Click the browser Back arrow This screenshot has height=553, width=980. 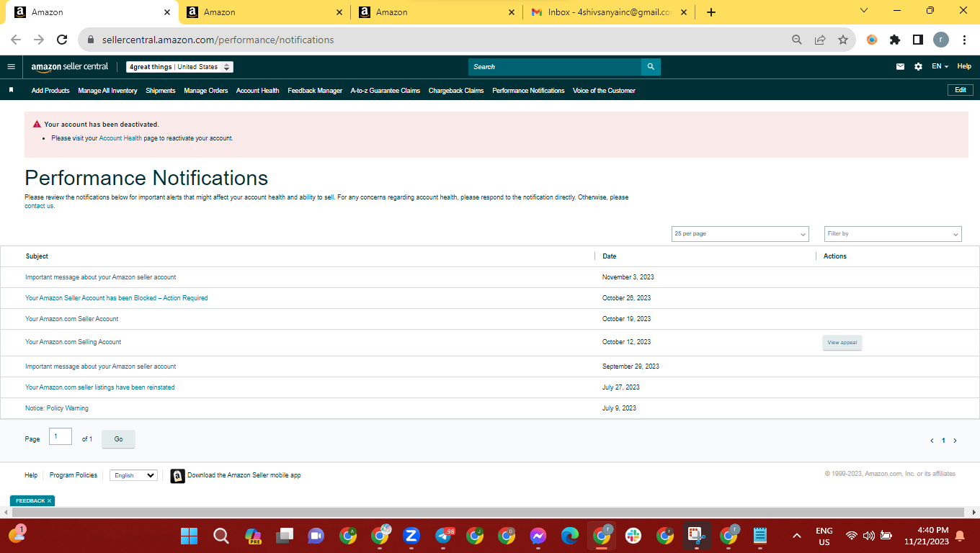(x=16, y=40)
